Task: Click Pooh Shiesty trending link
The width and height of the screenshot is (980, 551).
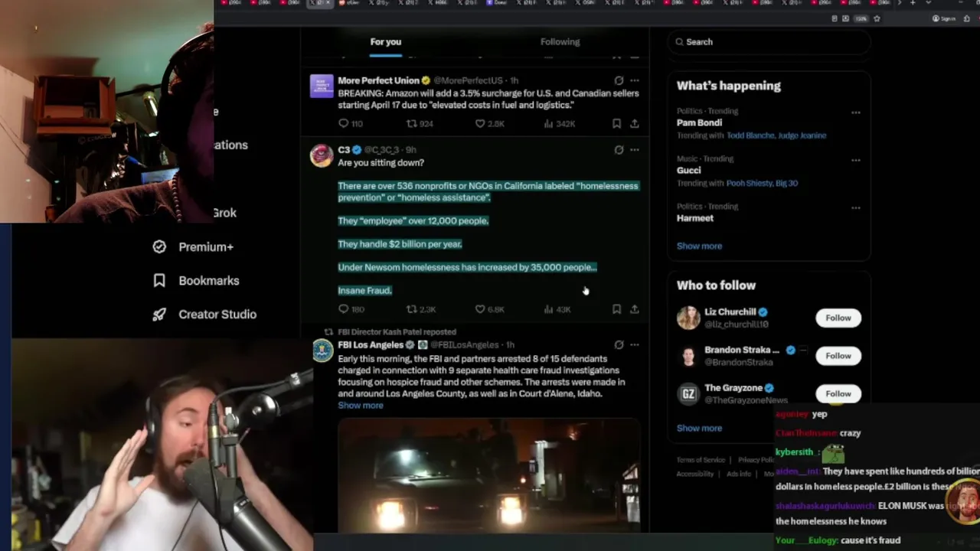Action: pos(750,184)
